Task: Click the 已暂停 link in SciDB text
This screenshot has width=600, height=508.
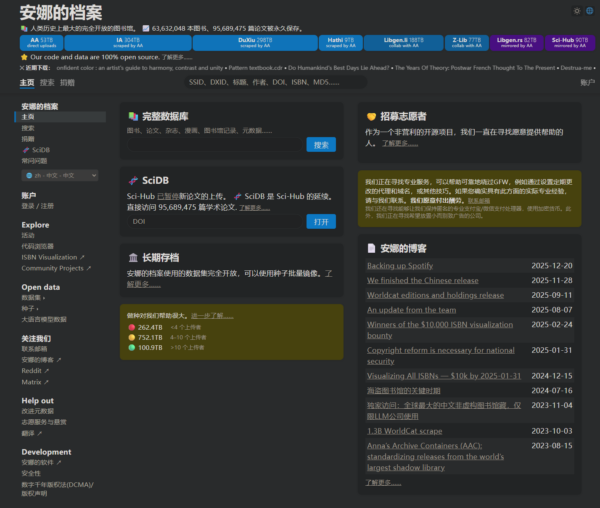Action: (168, 196)
